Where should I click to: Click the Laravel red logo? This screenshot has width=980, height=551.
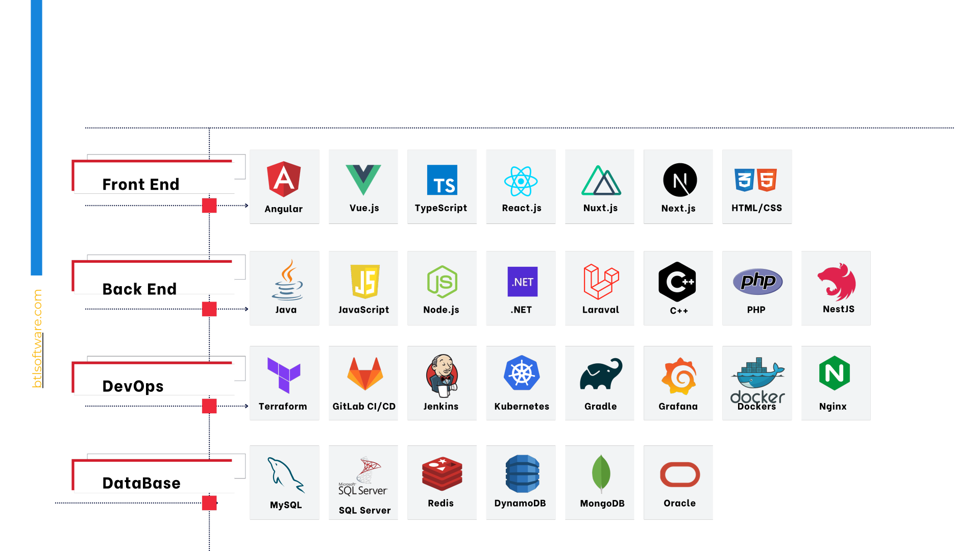coord(601,282)
